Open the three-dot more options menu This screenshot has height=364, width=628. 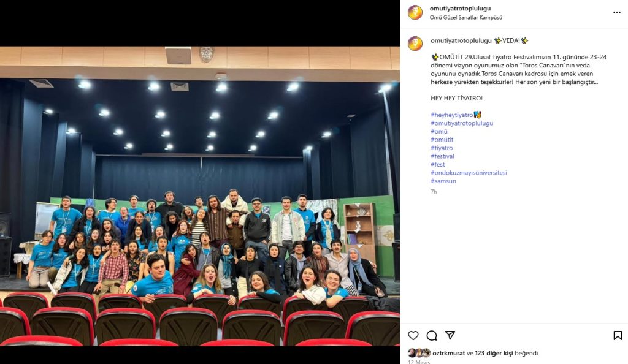click(617, 12)
